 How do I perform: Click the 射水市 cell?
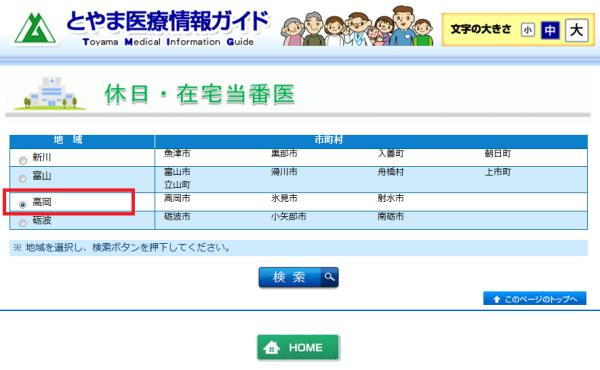tap(391, 198)
